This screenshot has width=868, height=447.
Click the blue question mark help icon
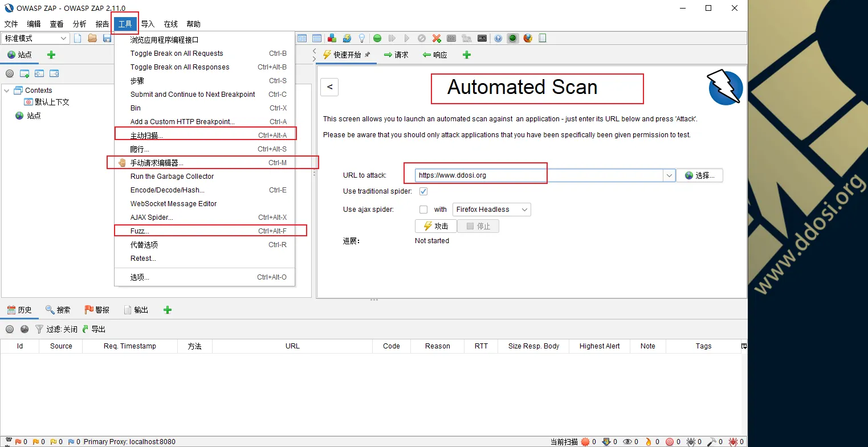point(498,38)
